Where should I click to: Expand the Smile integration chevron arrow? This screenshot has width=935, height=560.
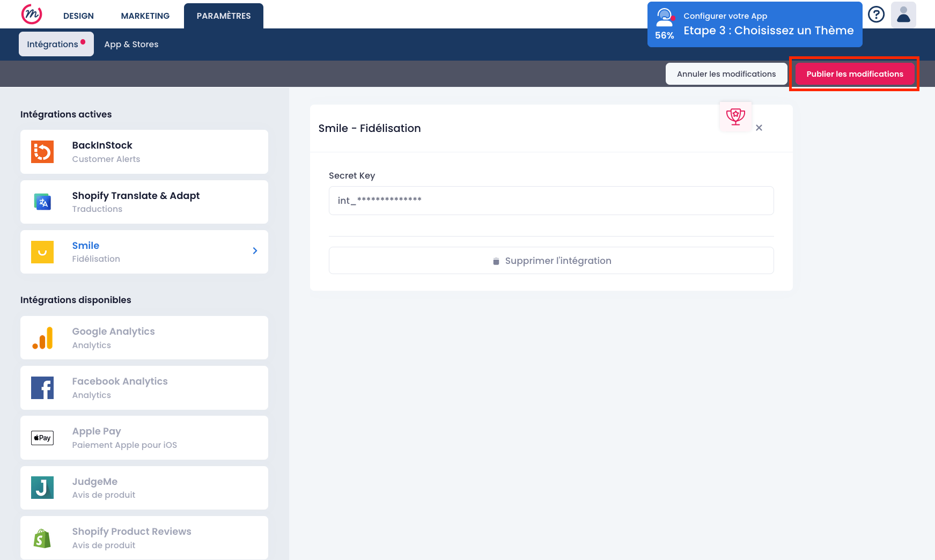[255, 250]
